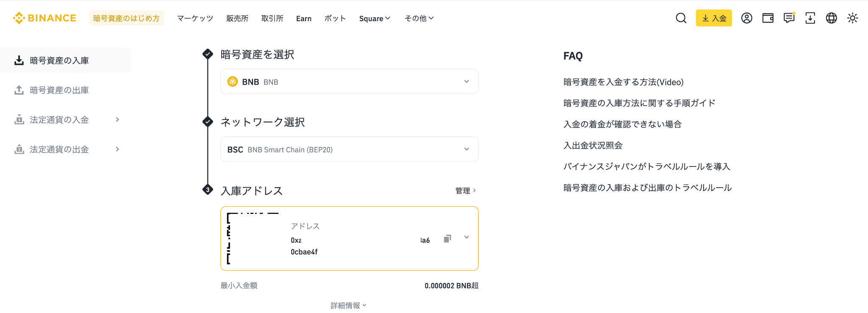Click the search magnifier icon
This screenshot has width=868, height=313.
coord(681,18)
